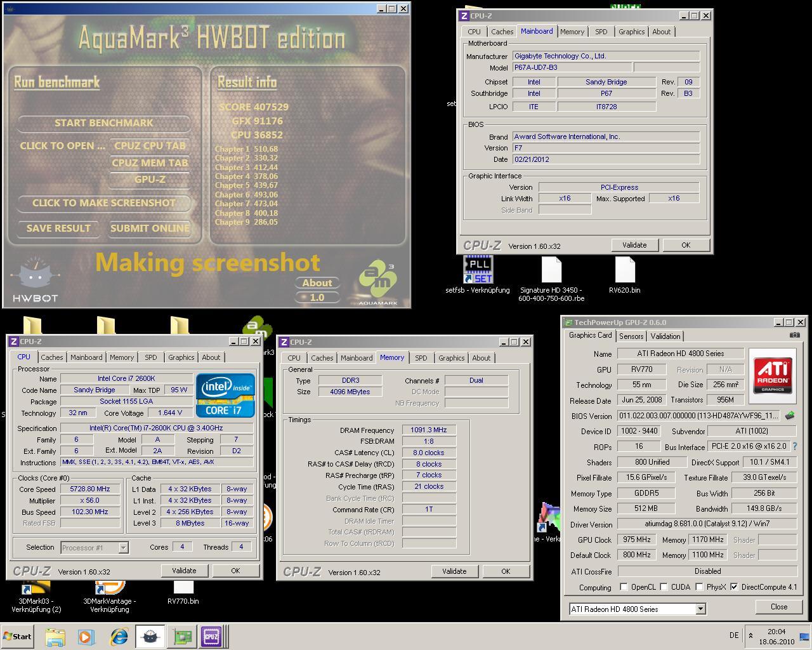Click the GPU-Z camera screenshot icon
The height and width of the screenshot is (650, 812).
tap(794, 335)
